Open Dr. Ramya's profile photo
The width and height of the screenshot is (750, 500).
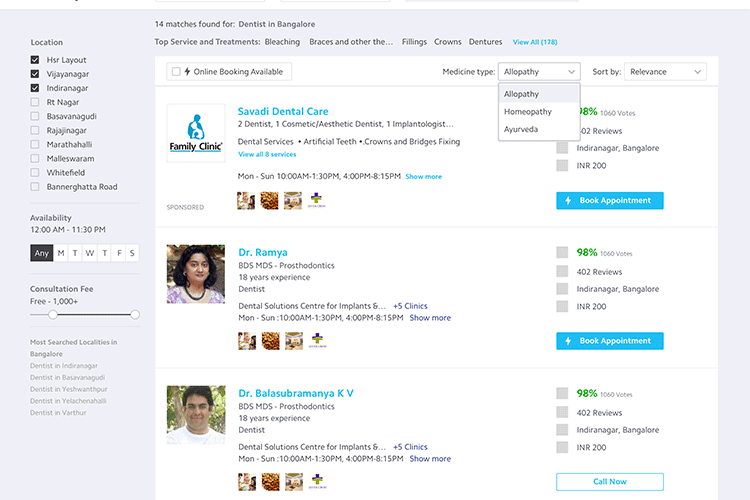(196, 274)
